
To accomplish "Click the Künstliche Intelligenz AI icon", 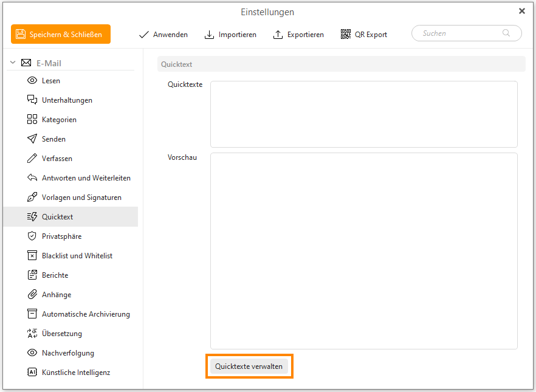I will [32, 373].
